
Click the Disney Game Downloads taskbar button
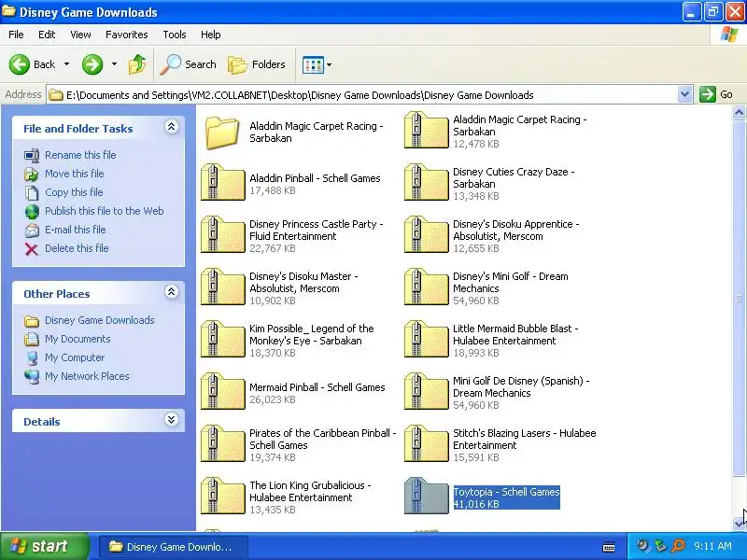click(x=174, y=547)
